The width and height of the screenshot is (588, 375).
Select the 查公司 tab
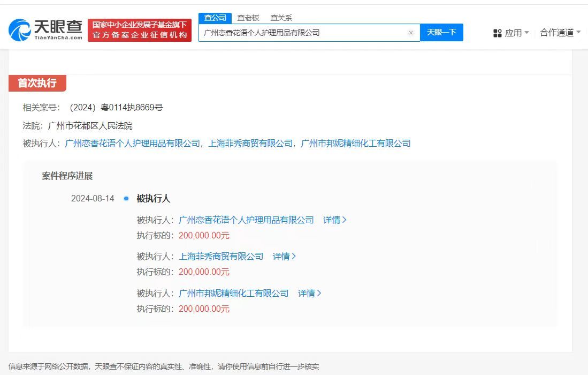coord(215,17)
